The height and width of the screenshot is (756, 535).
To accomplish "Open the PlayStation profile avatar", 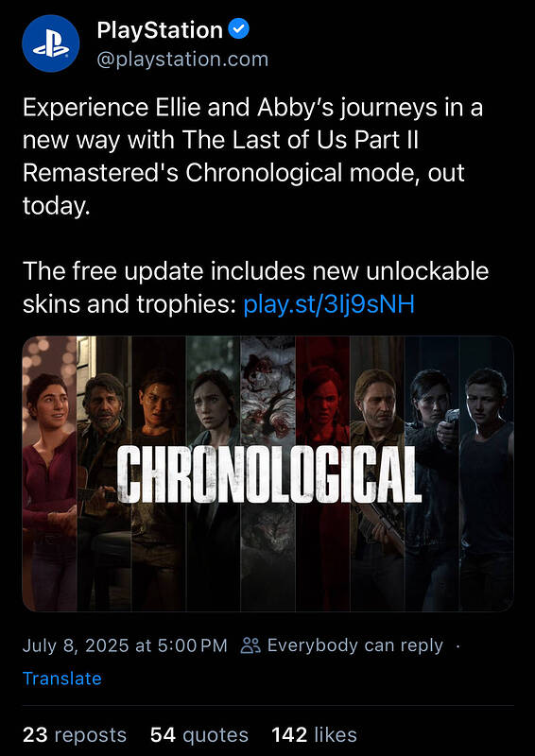I will click(x=51, y=43).
